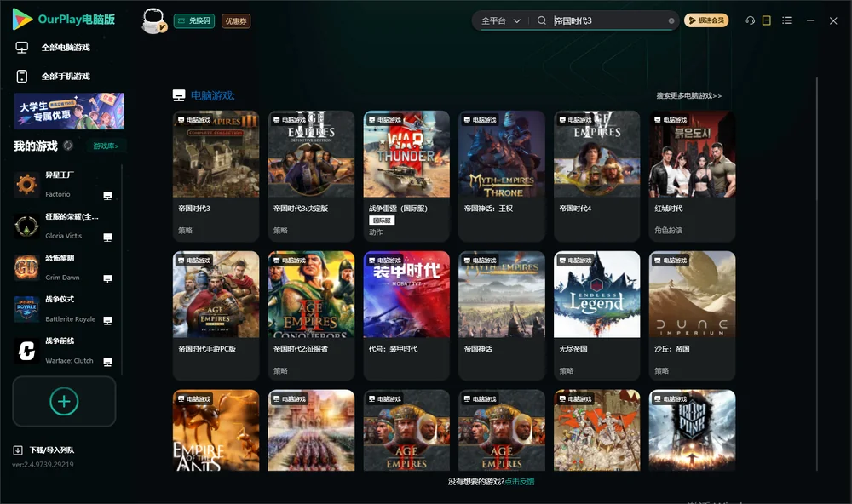Image resolution: width=852 pixels, height=504 pixels.
Task: Open the 战争雷霆 (国际服) War Thunder card
Action: (x=406, y=176)
